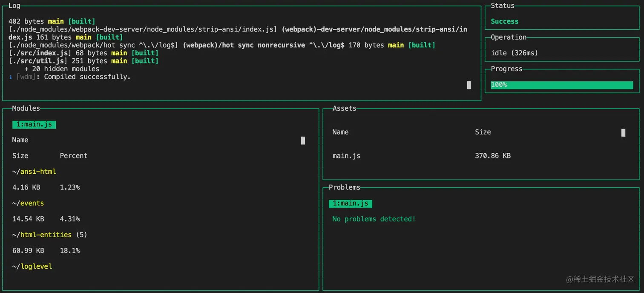This screenshot has height=293, width=644.
Task: Select the 1:main.js tab in Problems panel
Action: (350, 204)
